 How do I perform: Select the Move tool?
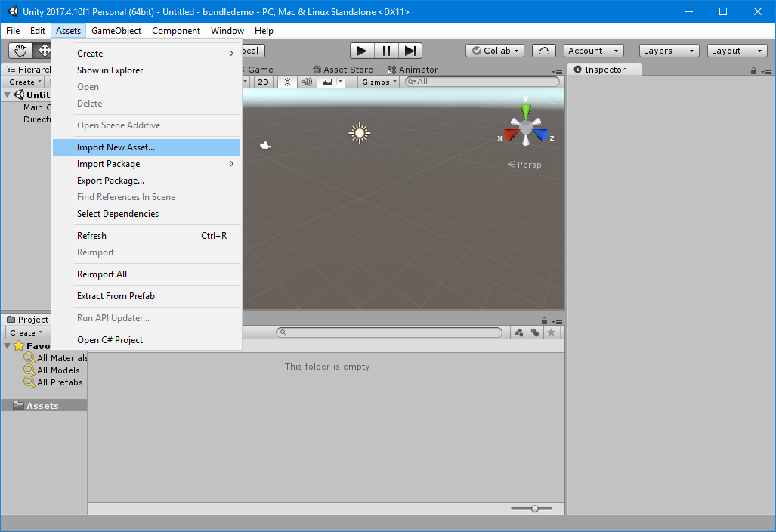coord(42,51)
